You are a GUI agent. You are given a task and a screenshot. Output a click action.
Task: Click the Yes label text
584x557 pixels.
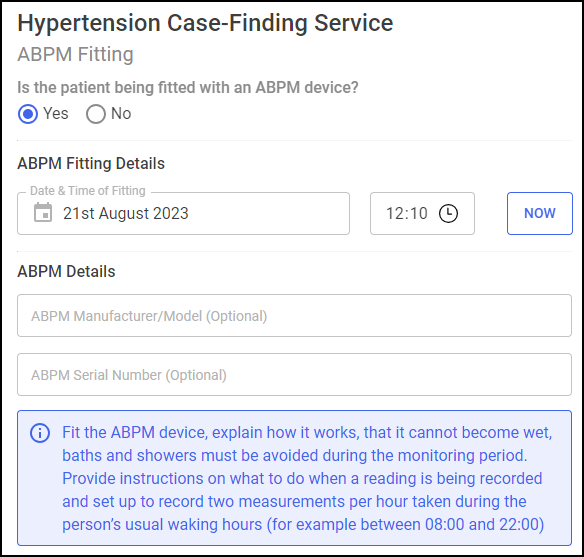(55, 114)
